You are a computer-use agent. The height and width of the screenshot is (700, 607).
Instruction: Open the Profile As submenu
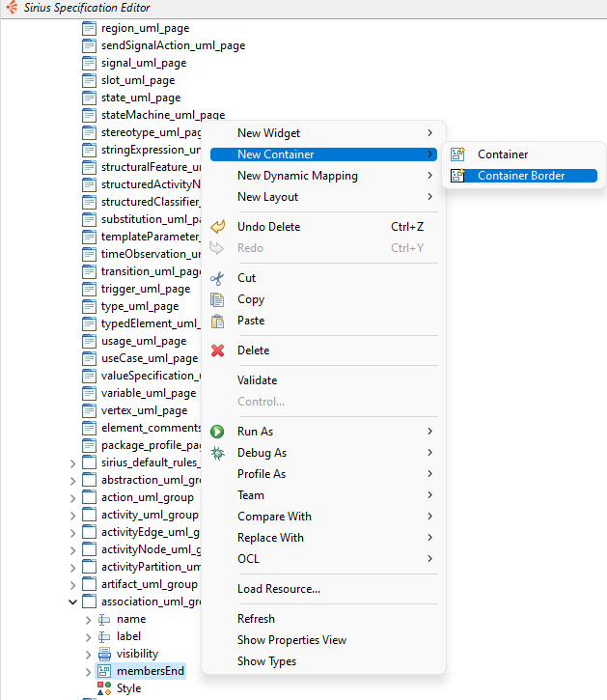[323, 474]
